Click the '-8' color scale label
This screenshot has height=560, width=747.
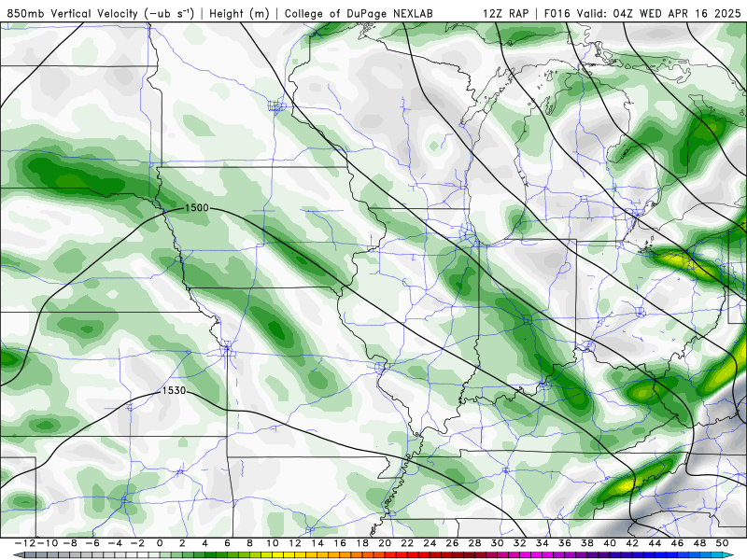coord(70,543)
